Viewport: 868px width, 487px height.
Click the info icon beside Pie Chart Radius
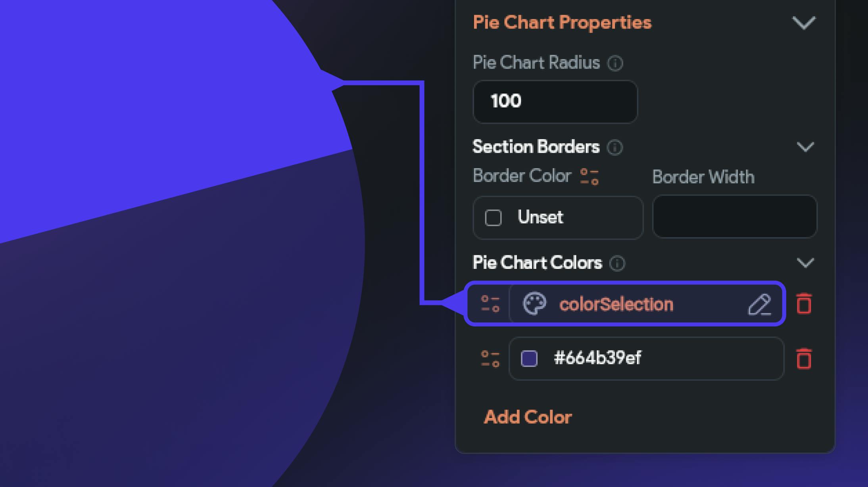(615, 63)
